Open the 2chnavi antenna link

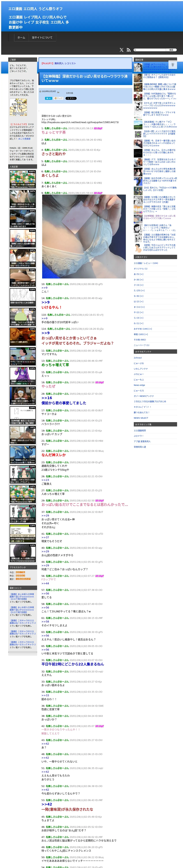pyautogui.click(x=138, y=358)
